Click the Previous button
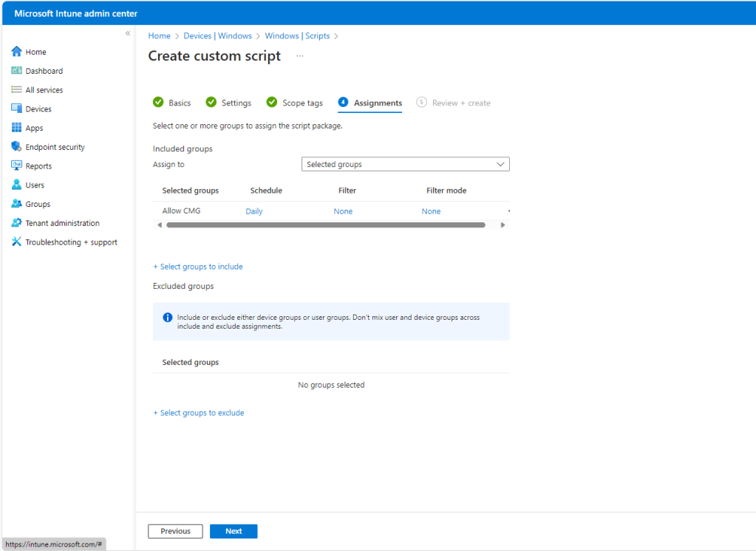The image size is (756, 551). point(175,531)
